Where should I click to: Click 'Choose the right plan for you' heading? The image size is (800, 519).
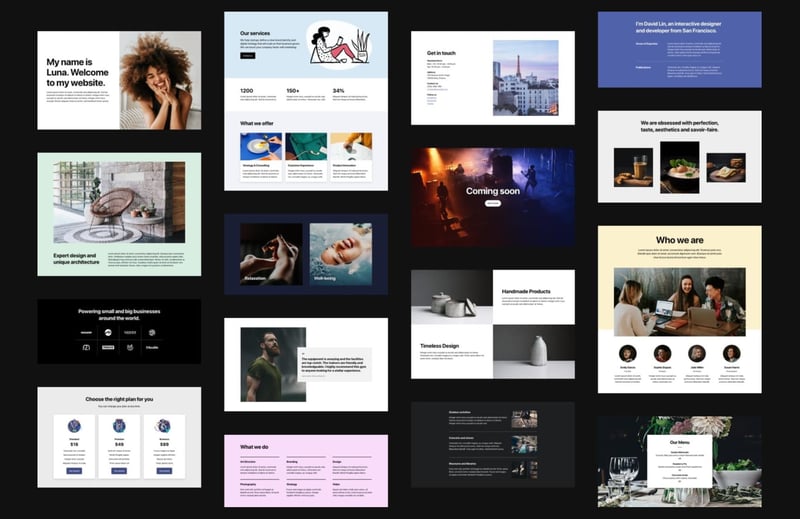[x=119, y=399]
